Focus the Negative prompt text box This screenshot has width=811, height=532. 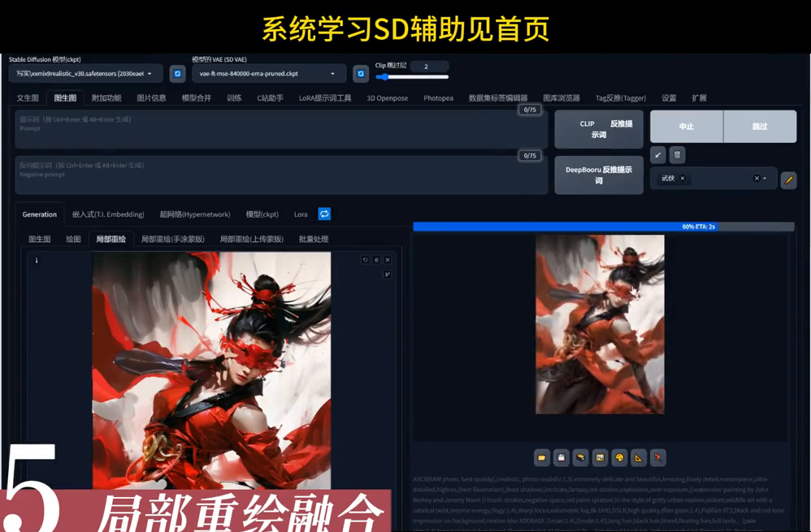(281, 175)
